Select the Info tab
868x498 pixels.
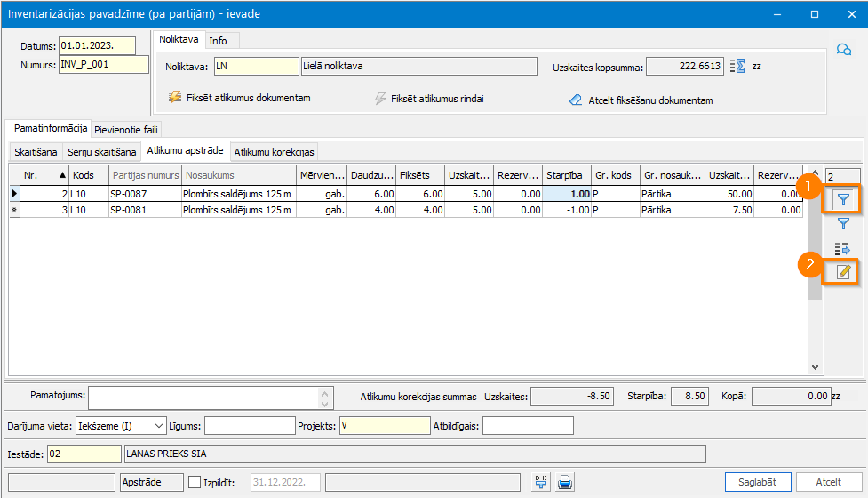click(218, 41)
